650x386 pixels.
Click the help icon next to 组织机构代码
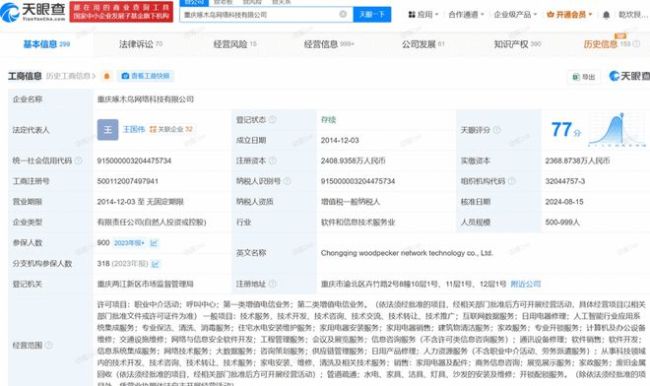click(512, 181)
